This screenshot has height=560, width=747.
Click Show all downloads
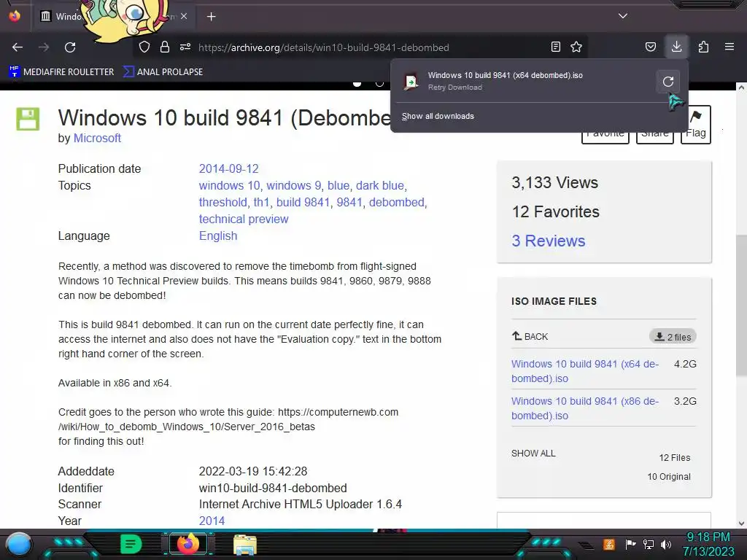[x=438, y=116]
